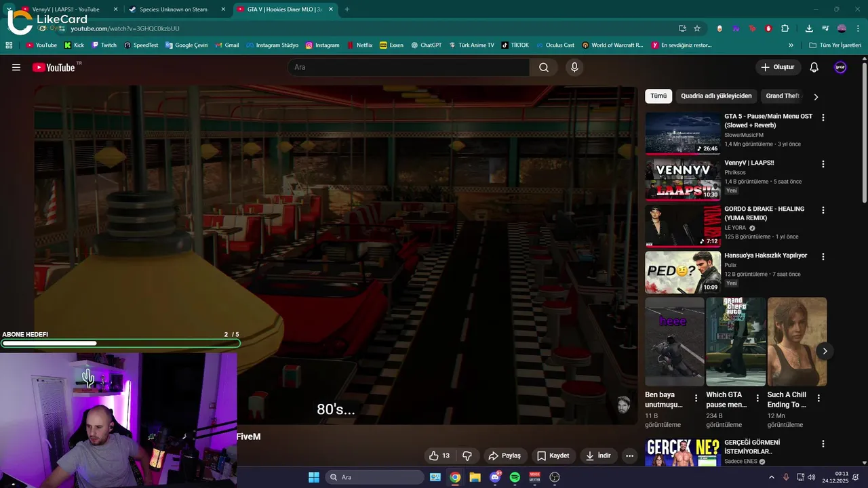Open the ChatGPT bookmark

tap(426, 45)
